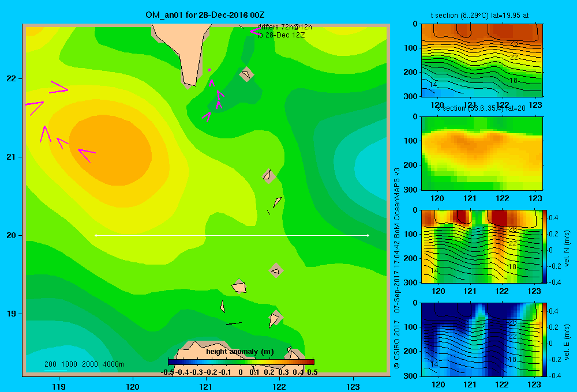The width and height of the screenshot is (577, 392).
Task: Click latitude label 20 on main map
Action: pos(12,235)
